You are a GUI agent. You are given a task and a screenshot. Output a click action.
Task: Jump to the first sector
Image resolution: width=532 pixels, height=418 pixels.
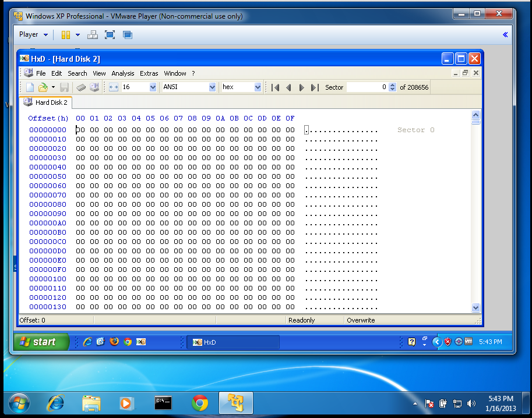tap(276, 87)
